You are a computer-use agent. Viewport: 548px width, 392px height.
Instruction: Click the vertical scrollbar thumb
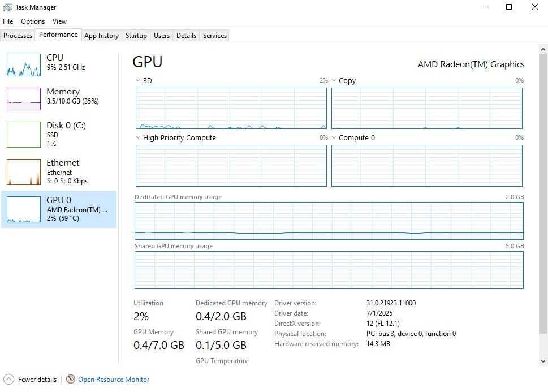pos(543,193)
